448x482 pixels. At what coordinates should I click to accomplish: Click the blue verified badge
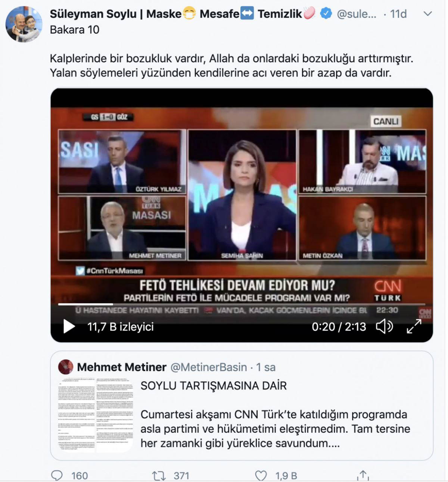[326, 14]
